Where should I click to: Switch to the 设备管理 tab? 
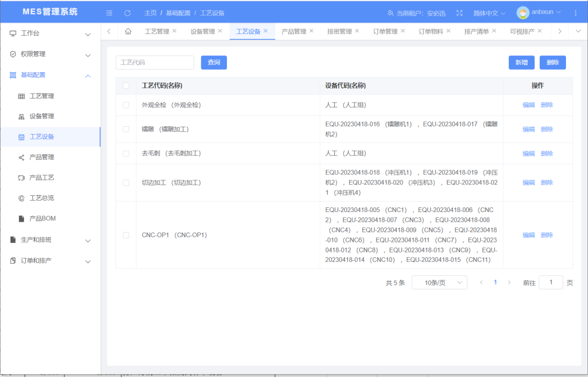pyautogui.click(x=202, y=31)
